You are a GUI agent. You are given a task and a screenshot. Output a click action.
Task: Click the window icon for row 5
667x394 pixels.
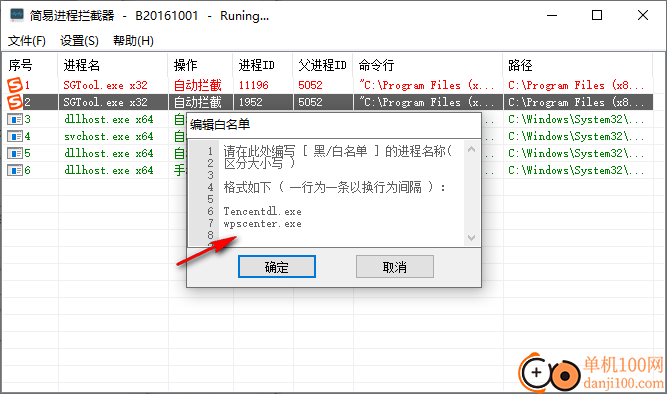point(15,153)
